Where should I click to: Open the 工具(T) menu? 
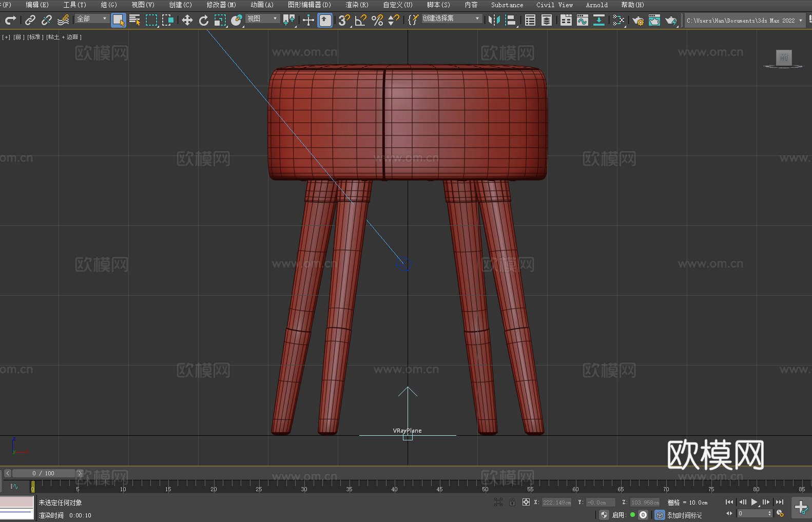click(x=74, y=5)
